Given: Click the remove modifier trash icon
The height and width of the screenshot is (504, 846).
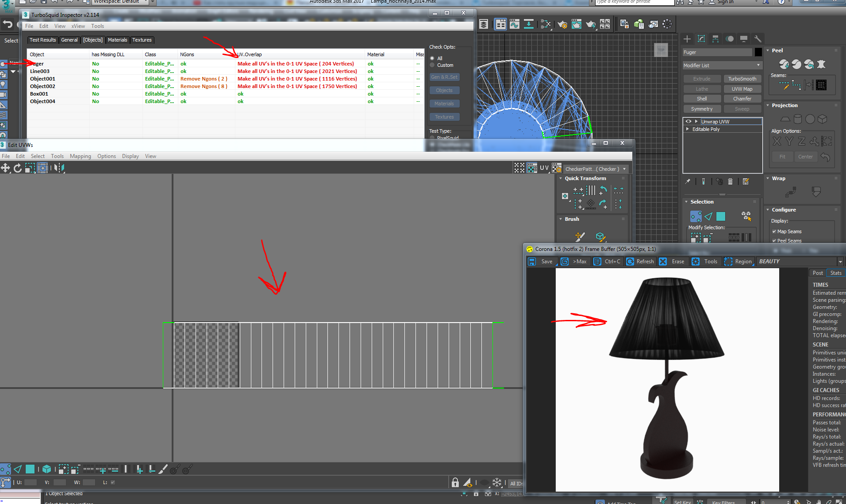Looking at the screenshot, I should click(730, 181).
